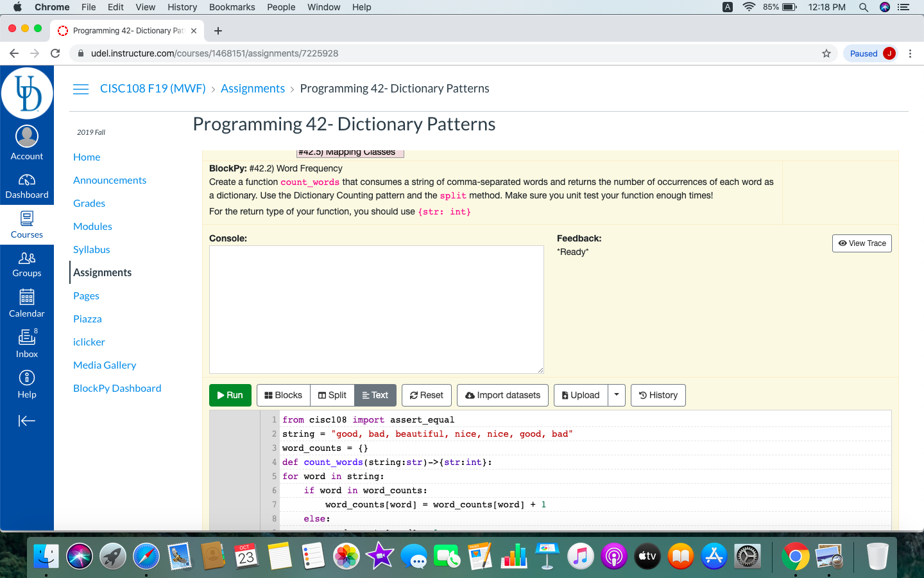Open Chrome's three-dot customization menu
Screen dimensions: 924x578
pos(911,53)
